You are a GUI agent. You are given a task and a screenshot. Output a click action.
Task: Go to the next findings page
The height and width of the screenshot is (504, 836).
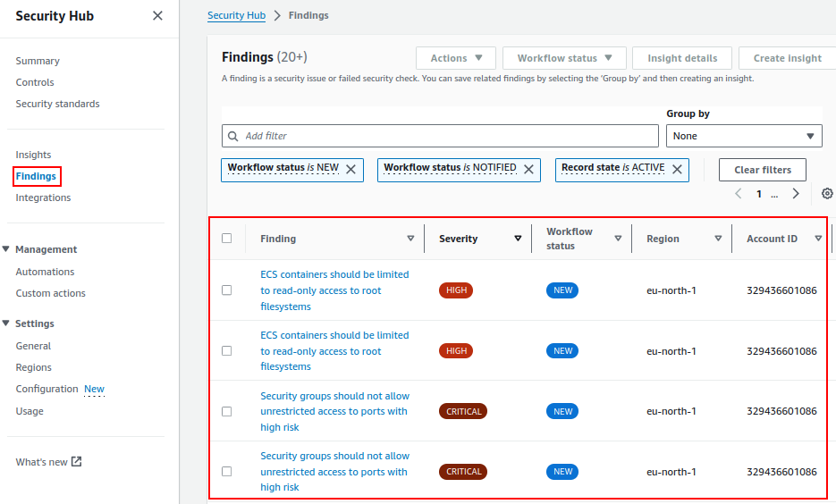(x=796, y=193)
